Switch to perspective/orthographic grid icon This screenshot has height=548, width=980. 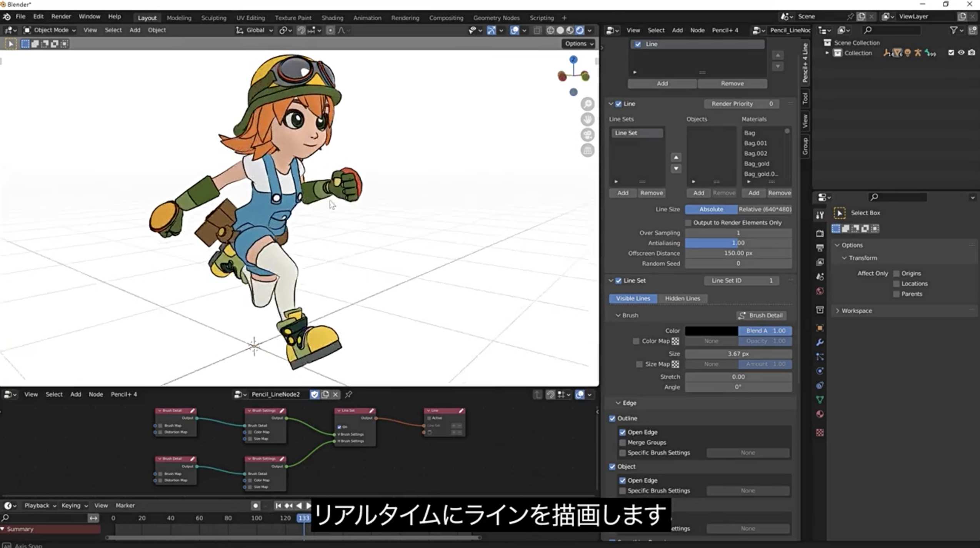tap(587, 151)
